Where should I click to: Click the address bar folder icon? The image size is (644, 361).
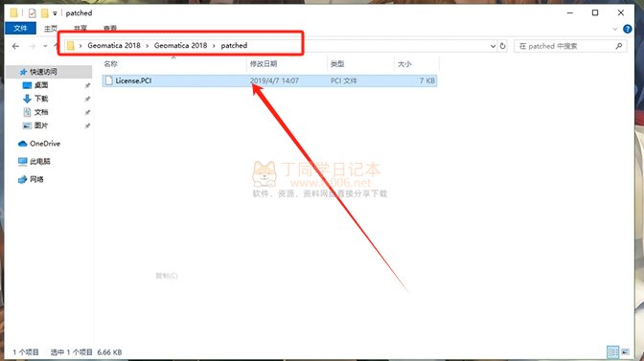[x=71, y=46]
